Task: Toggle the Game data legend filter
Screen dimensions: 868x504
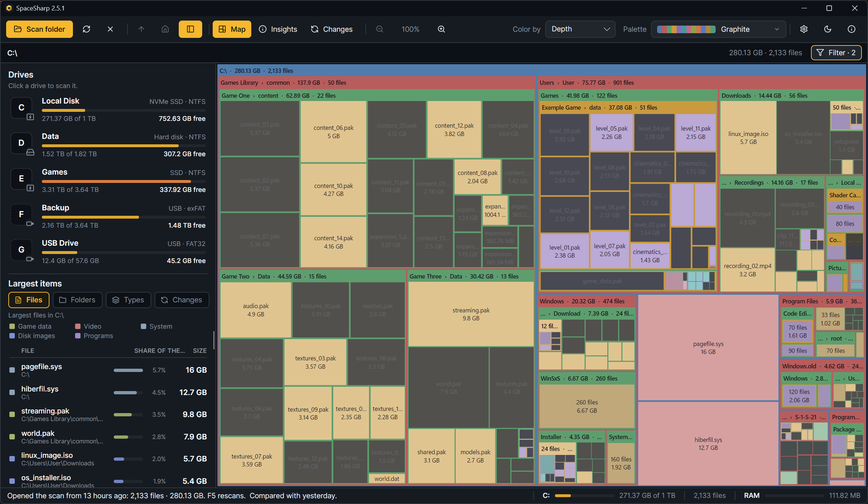Action: (x=30, y=326)
